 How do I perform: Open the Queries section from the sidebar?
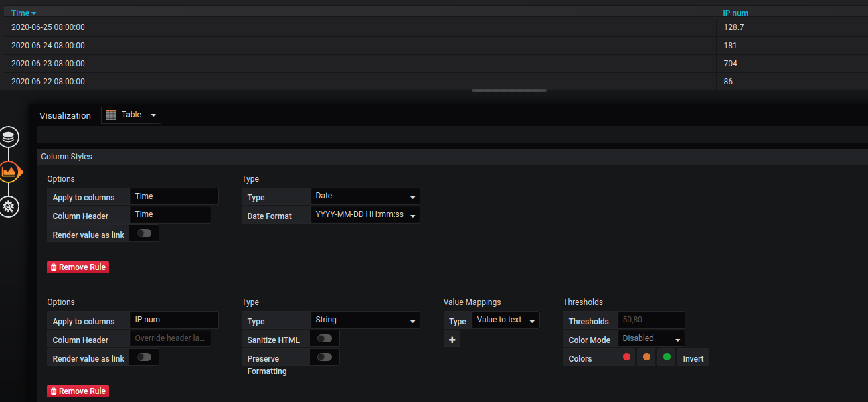[9, 136]
